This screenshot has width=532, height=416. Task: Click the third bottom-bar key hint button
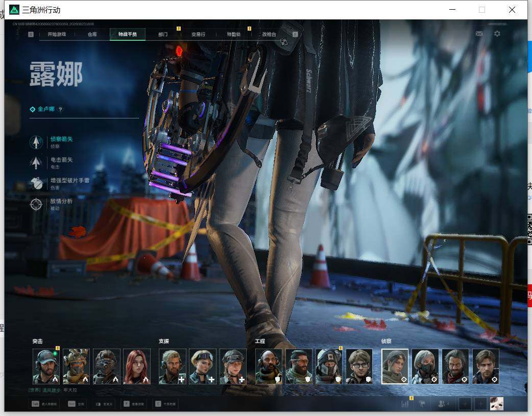[x=104, y=404]
